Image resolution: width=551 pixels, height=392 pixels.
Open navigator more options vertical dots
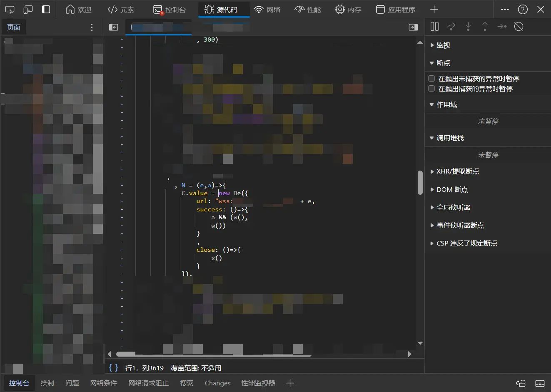[92, 27]
